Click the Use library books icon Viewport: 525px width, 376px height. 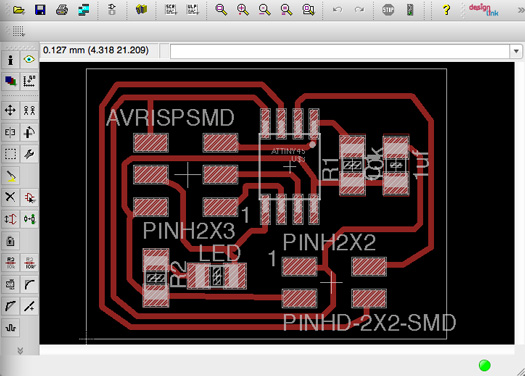[141, 10]
